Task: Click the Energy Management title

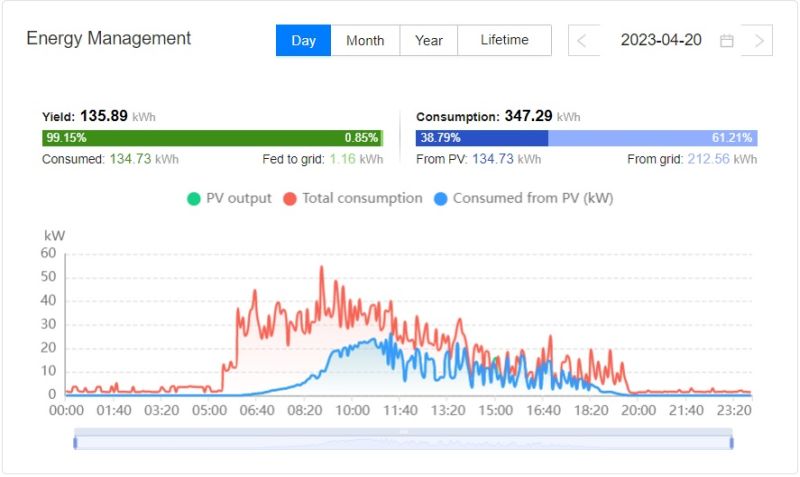Action: (x=108, y=38)
